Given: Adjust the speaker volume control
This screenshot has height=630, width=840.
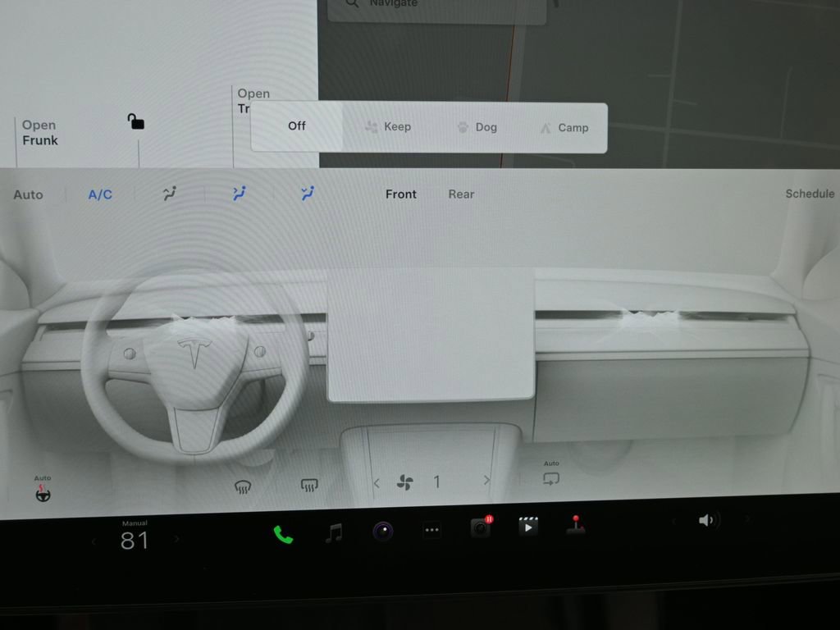Looking at the screenshot, I should click(706, 520).
